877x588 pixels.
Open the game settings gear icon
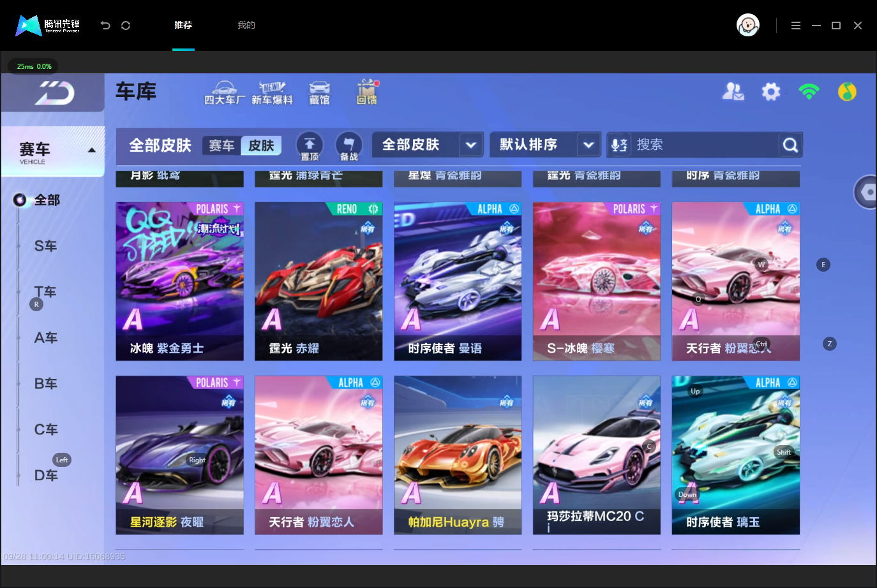pyautogui.click(x=771, y=92)
